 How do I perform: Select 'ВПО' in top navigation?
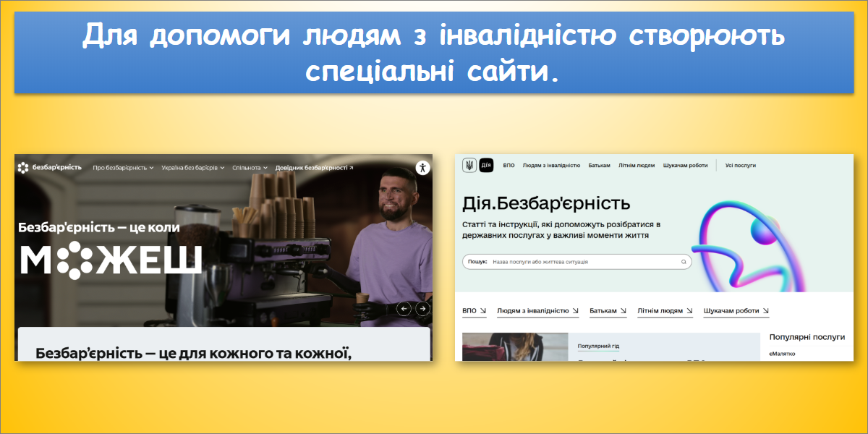click(x=509, y=165)
